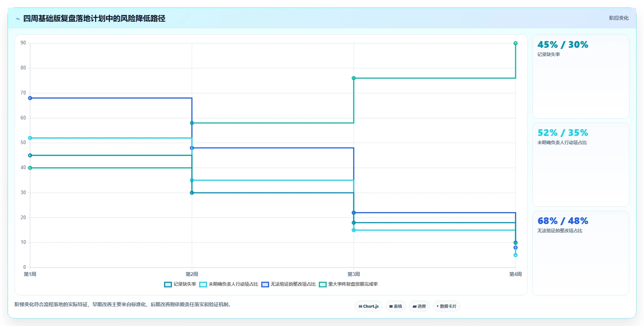644x326 pixels.
Task: Click the 第1周 axis label
Action: pos(30,274)
